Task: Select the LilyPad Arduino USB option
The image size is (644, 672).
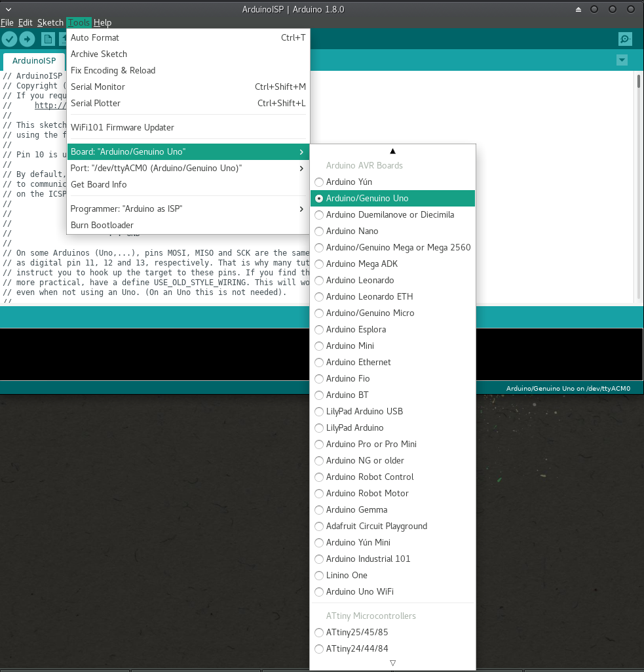Action: (x=392, y=412)
